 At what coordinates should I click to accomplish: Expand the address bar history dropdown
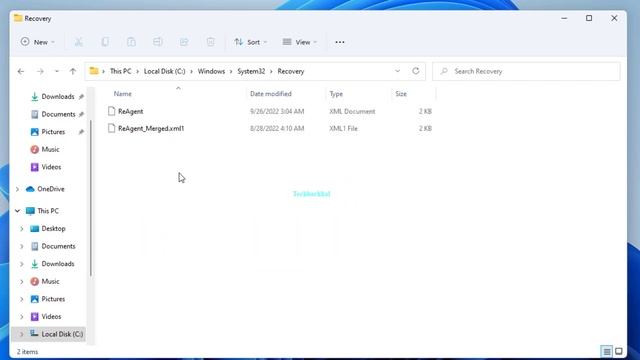coord(397,71)
